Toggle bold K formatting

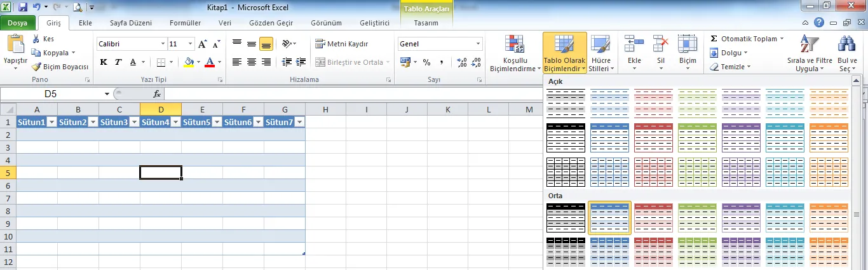pos(104,62)
